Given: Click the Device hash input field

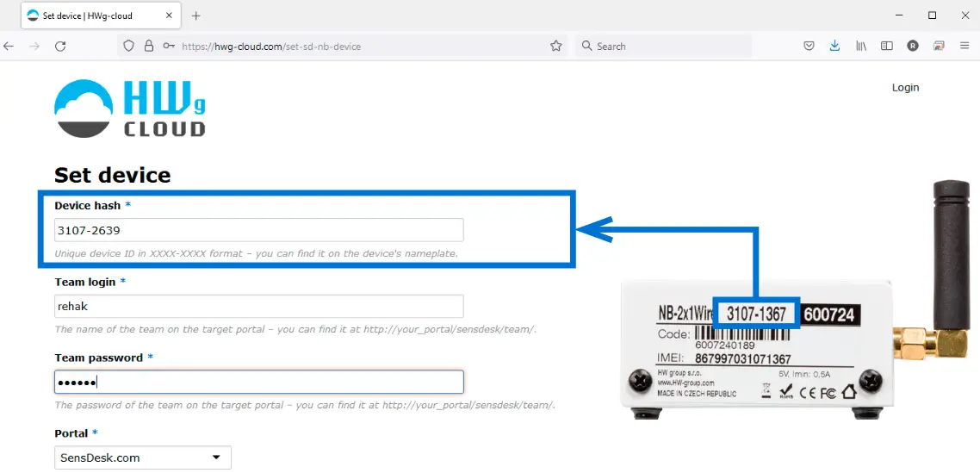Looking at the screenshot, I should click(258, 230).
